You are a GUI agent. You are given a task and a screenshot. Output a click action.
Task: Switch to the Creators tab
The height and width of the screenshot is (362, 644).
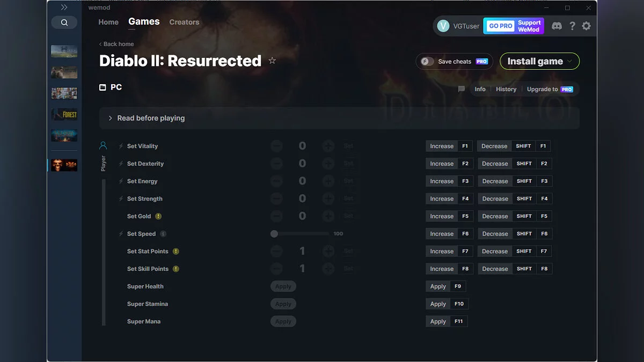[x=184, y=22]
